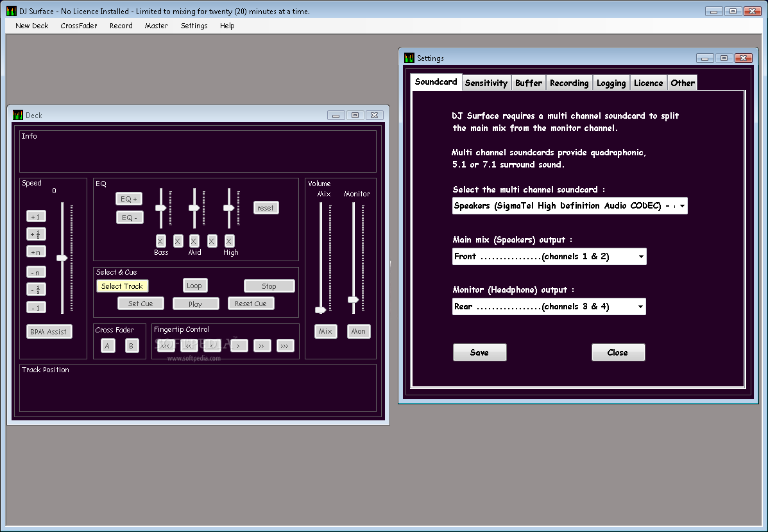Assign deck to Cross Fader side B
This screenshot has width=768, height=532.
[132, 346]
